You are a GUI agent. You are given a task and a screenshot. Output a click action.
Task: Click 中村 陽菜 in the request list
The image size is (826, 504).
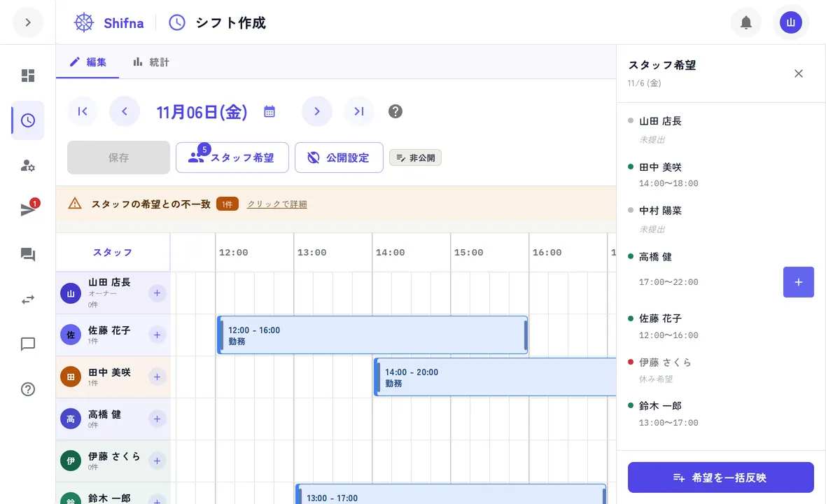(660, 211)
